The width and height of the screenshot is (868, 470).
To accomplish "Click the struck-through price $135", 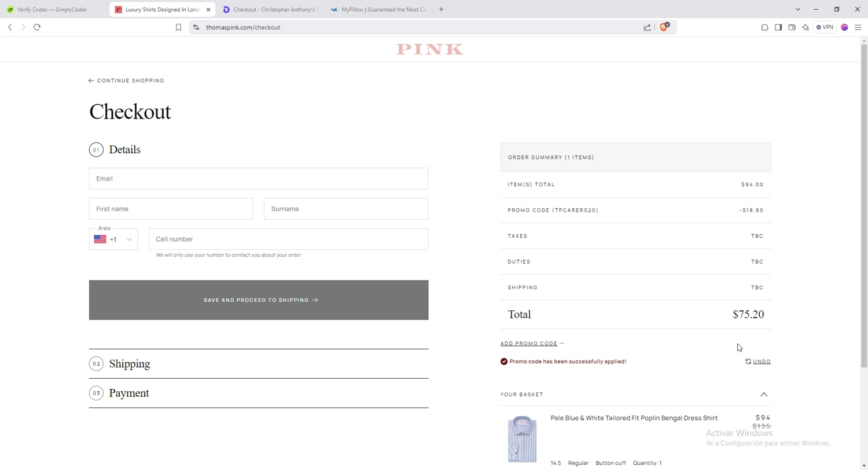I will click(762, 426).
